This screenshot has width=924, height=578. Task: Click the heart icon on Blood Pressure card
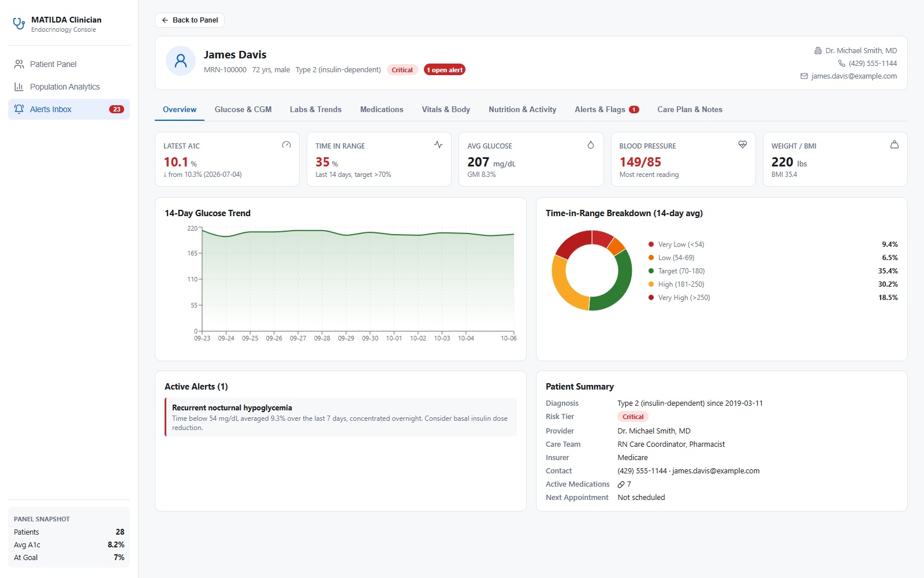(743, 144)
